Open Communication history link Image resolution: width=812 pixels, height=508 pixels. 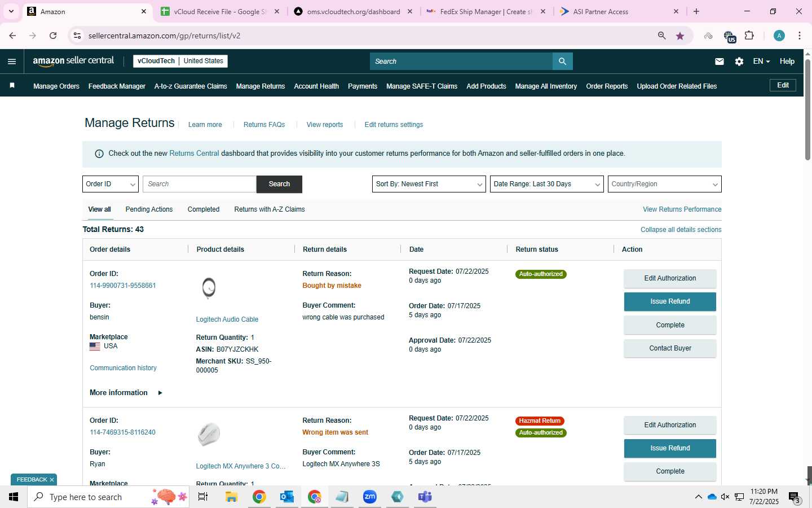tap(123, 368)
